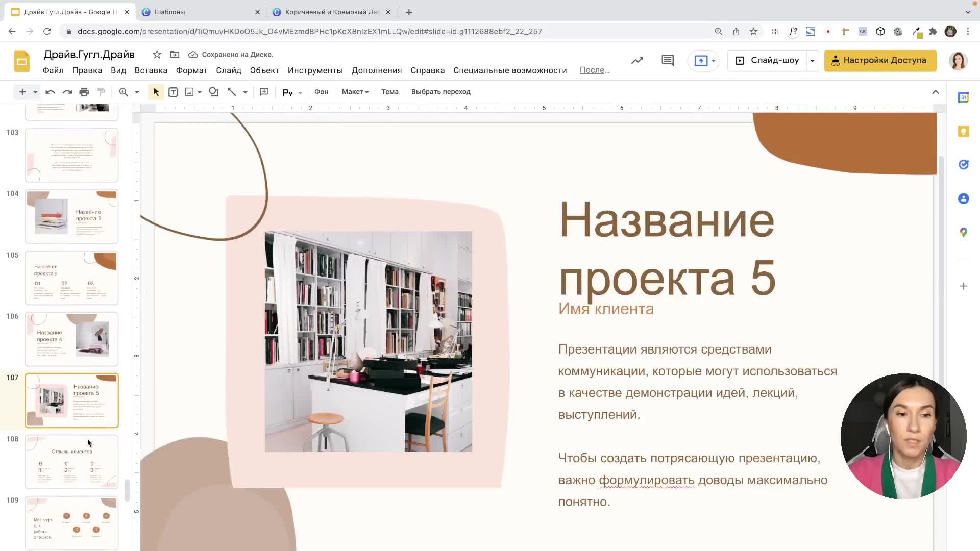
Task: Select slide 105 thumbnail Название проекта 3
Action: [x=72, y=278]
